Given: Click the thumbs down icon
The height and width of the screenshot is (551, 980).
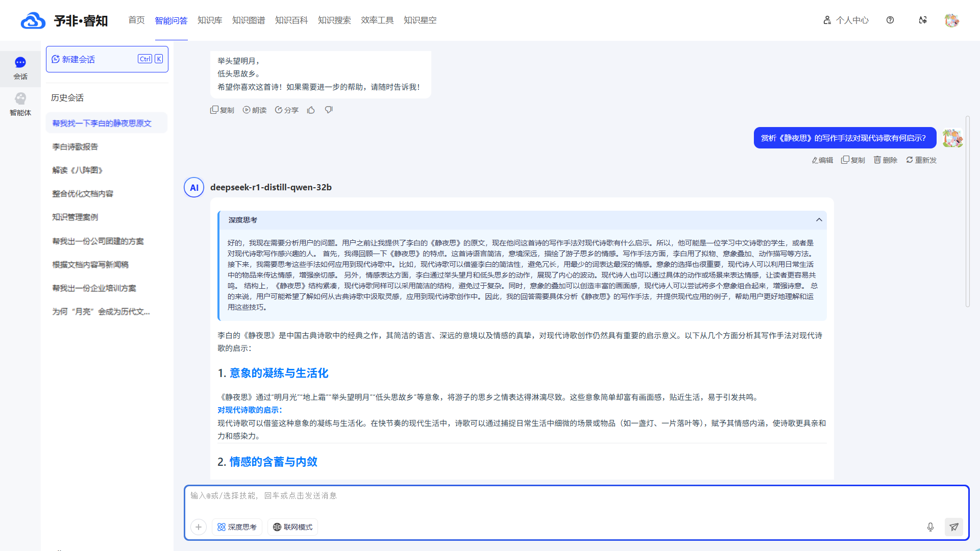Looking at the screenshot, I should point(329,110).
